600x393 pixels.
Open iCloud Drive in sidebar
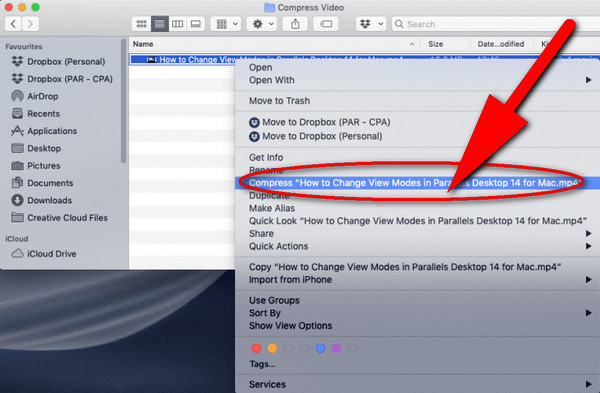pyautogui.click(x=44, y=253)
